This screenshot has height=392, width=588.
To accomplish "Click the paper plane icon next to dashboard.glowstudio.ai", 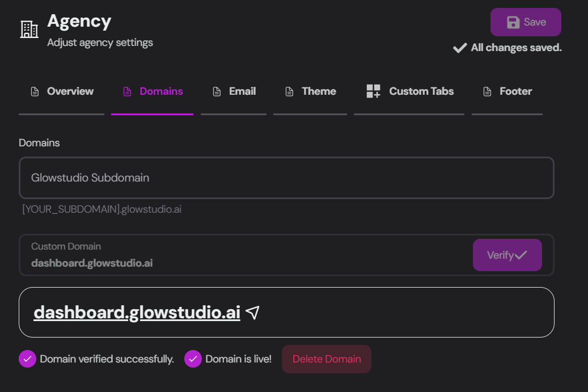I will [x=252, y=311].
